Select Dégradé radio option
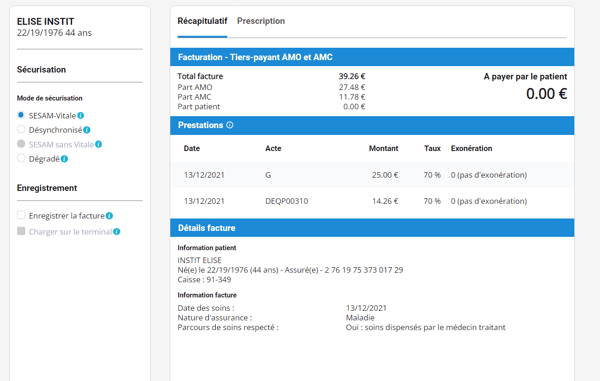The width and height of the screenshot is (600, 381). click(21, 158)
